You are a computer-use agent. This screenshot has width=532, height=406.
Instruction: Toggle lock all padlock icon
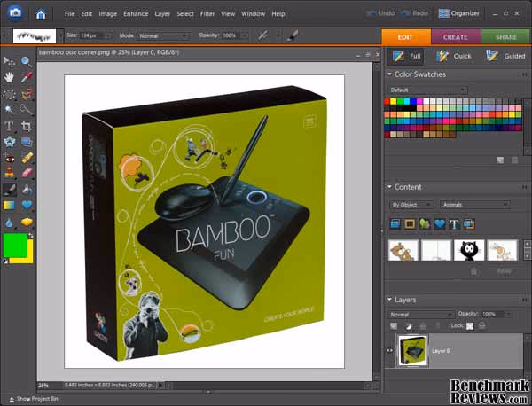coord(481,326)
